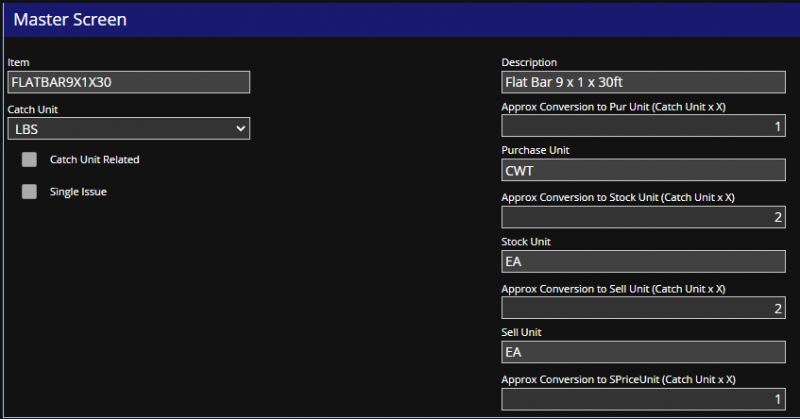Focus the Approx Conversion to Sell Unit field
The width and height of the screenshot is (800, 419).
coord(643,308)
